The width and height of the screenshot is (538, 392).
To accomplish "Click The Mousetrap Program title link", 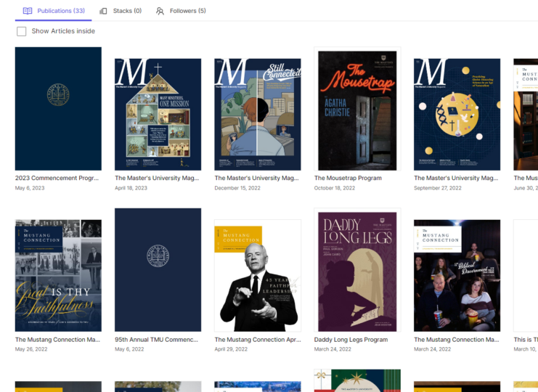I will click(348, 178).
